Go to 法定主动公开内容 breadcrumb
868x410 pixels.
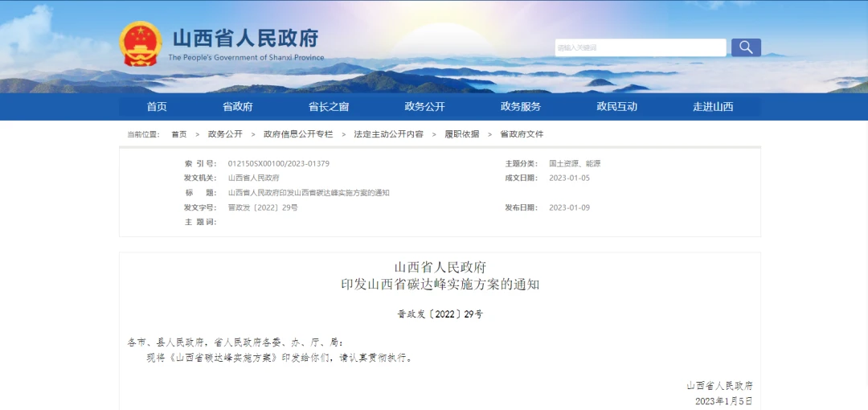pos(388,134)
